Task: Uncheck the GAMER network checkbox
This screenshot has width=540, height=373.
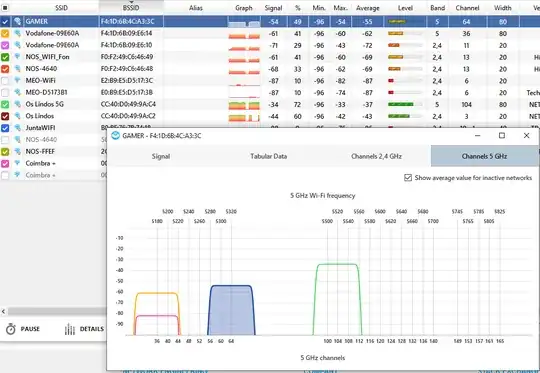Action: pos(5,22)
